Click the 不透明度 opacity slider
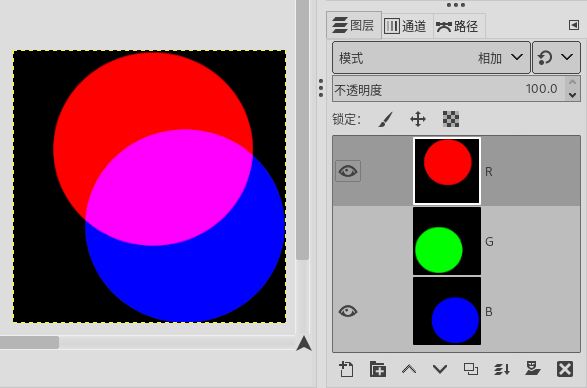The height and width of the screenshot is (388, 587). (448, 89)
